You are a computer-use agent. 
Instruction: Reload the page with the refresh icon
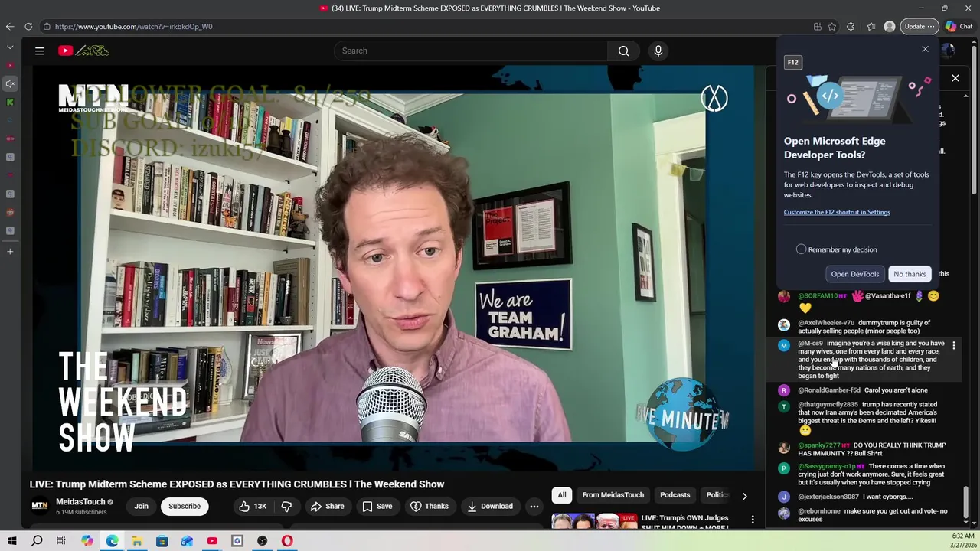tap(28, 26)
